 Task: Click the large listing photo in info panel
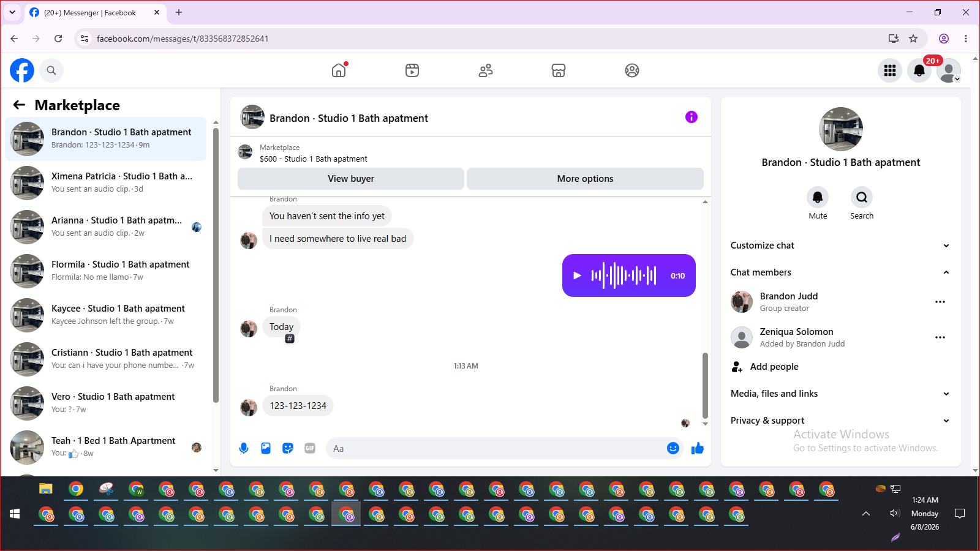point(841,129)
